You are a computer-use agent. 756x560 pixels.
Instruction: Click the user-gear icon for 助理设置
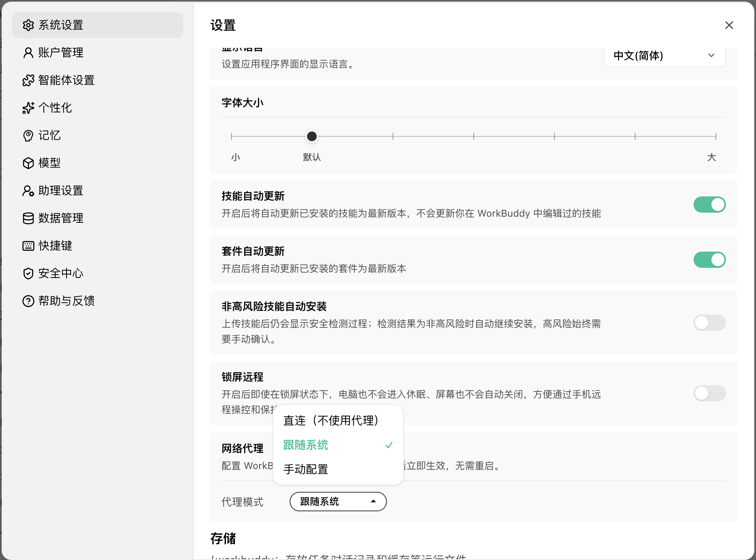click(x=28, y=191)
